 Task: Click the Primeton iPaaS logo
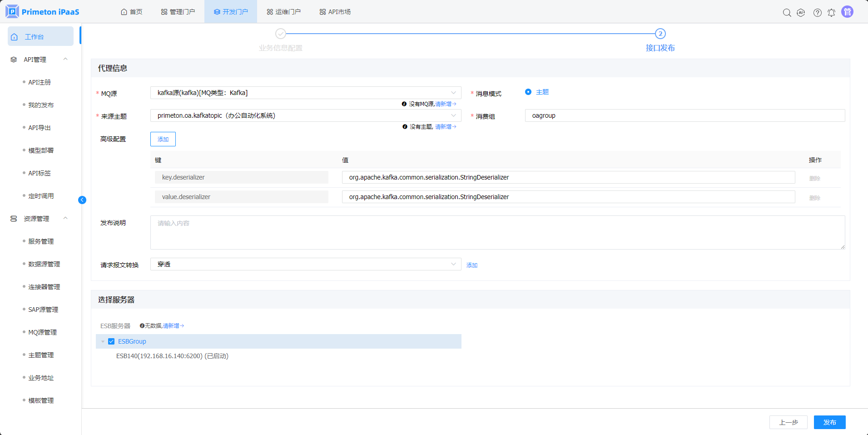click(43, 12)
